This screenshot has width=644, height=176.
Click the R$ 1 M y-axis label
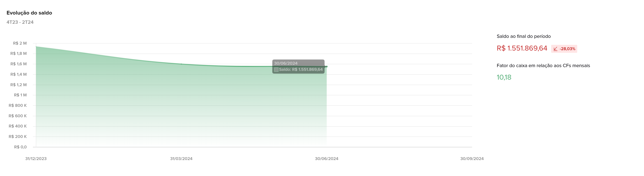point(20,95)
